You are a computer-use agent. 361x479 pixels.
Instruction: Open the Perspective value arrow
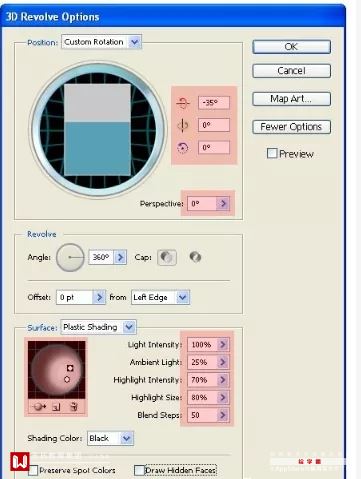click(223, 203)
